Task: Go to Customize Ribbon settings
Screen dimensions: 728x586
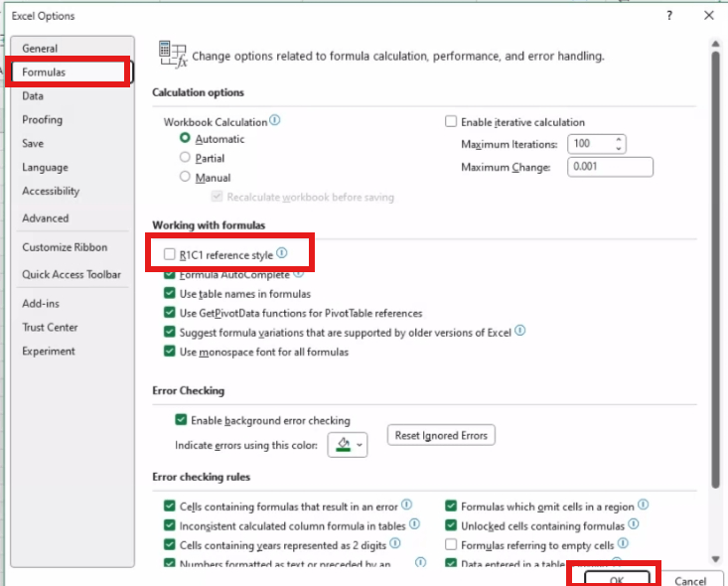Action: coord(65,247)
